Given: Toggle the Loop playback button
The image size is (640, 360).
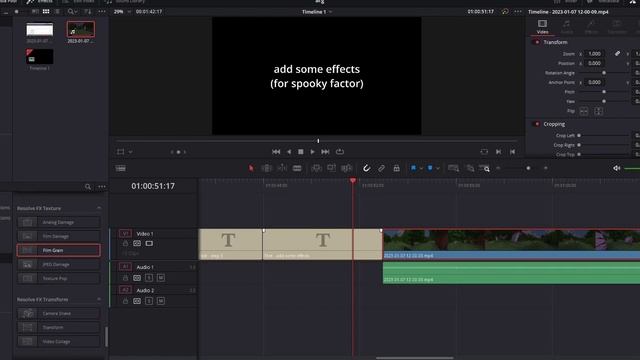Looking at the screenshot, I should (x=340, y=152).
